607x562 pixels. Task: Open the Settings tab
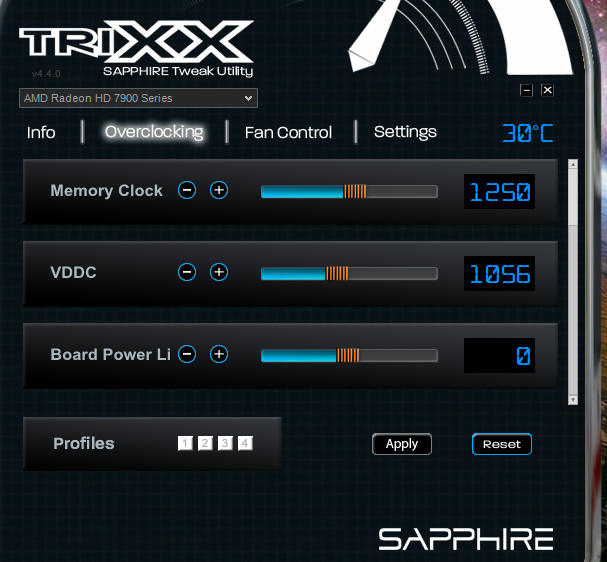click(405, 132)
